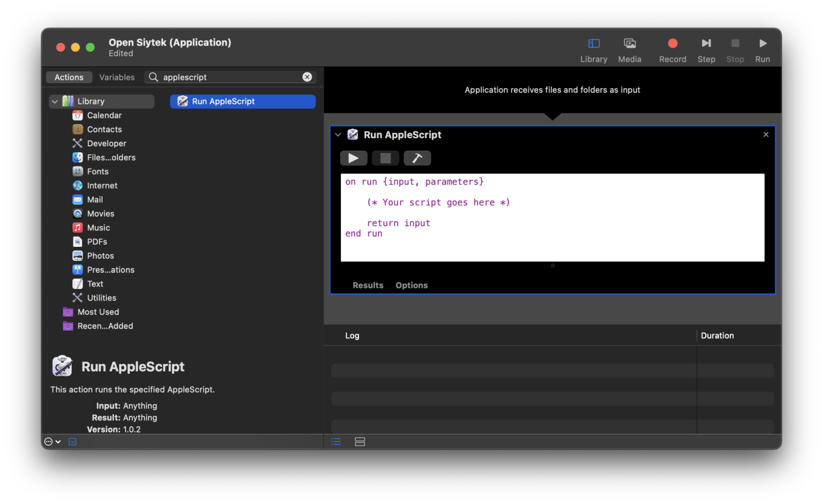Toggle the split log view icon

[x=360, y=442]
